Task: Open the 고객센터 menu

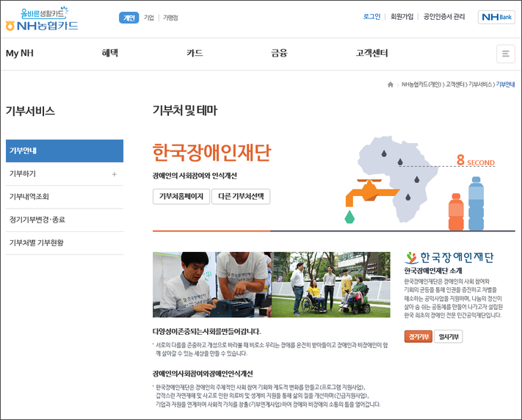Action: [371, 54]
